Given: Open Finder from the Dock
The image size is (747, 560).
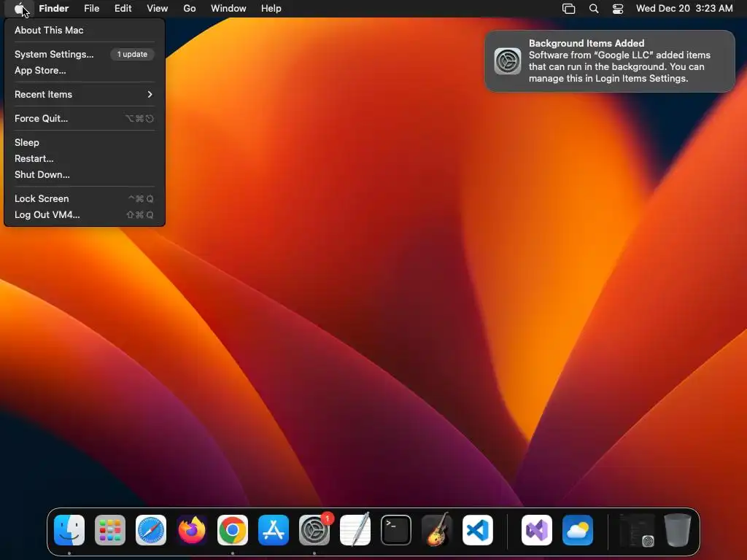Looking at the screenshot, I should (69, 530).
